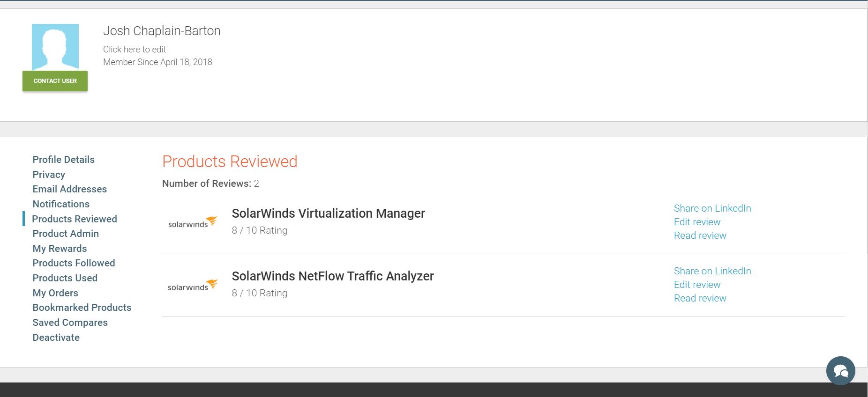The height and width of the screenshot is (397, 868).
Task: Go to Privacy settings
Action: pos(49,175)
